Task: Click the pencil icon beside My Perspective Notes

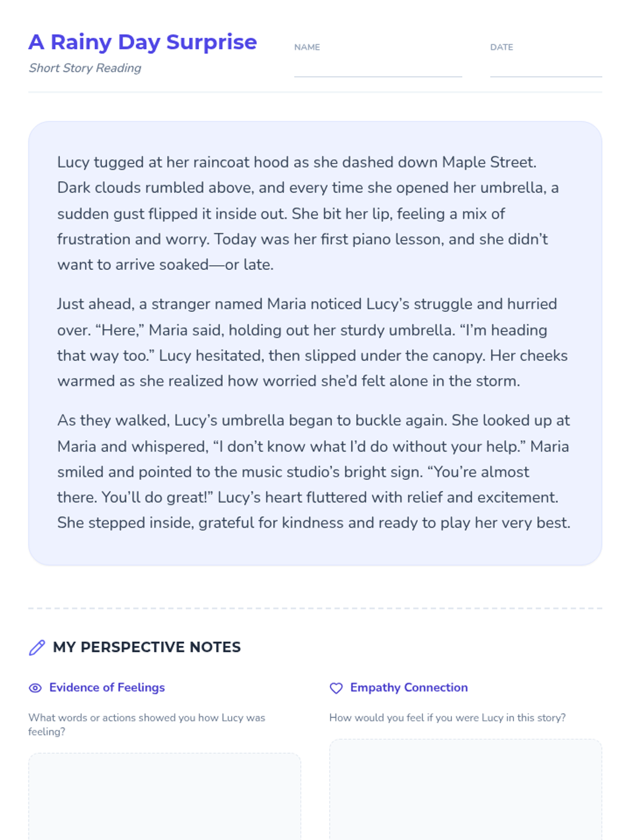Action: 37,647
